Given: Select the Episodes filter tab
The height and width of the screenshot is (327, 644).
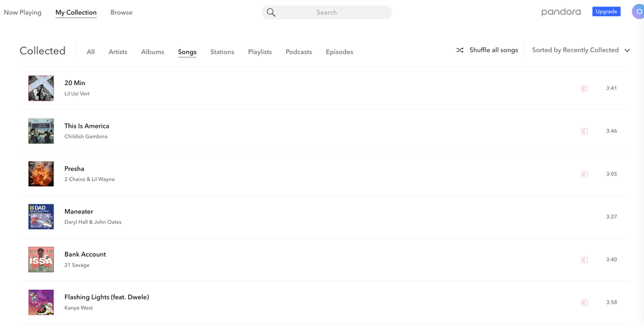Looking at the screenshot, I should click(339, 52).
